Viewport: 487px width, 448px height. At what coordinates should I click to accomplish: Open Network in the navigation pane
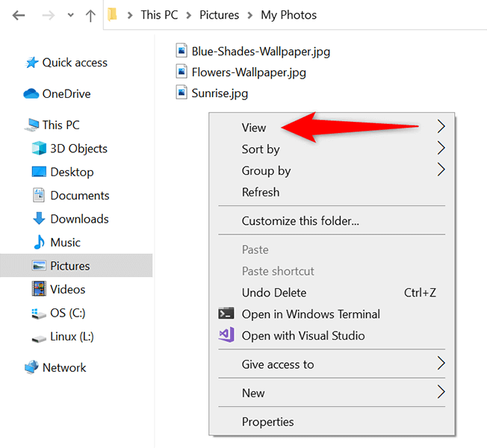point(64,367)
